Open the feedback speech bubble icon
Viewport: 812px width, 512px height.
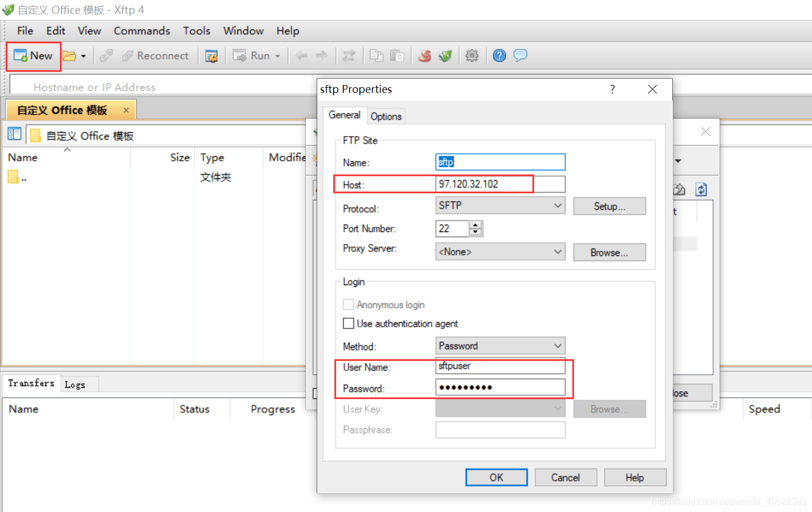520,55
